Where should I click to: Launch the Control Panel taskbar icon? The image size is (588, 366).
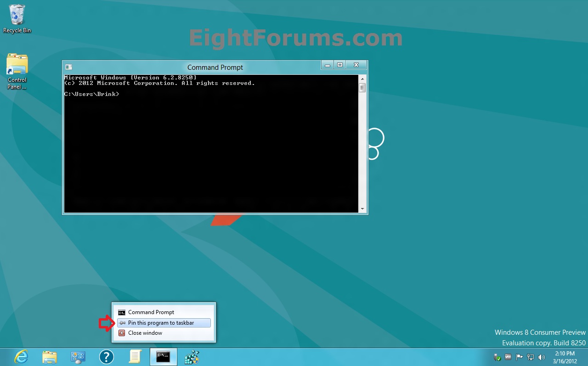[78, 357]
